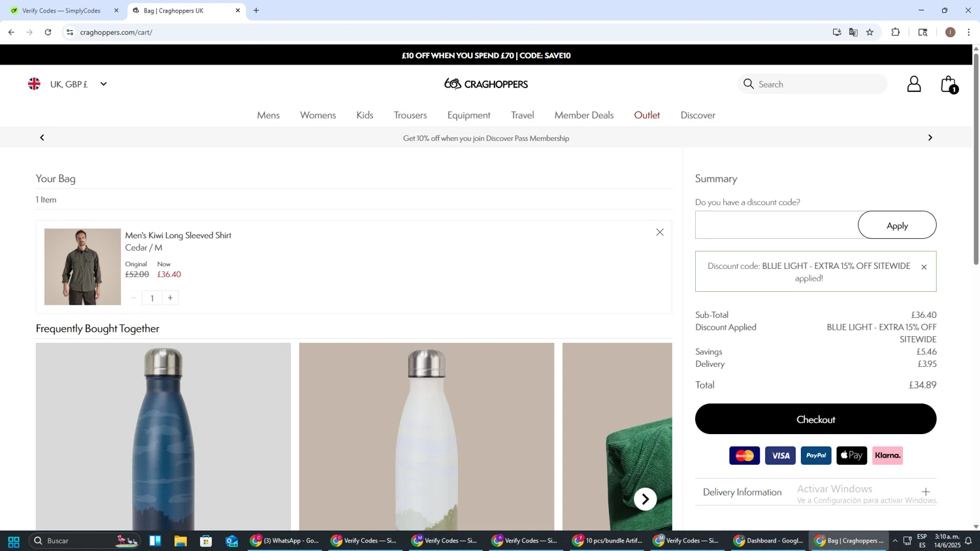Click the taskbar Buscar search box
This screenshot has width=980, height=551.
pos(84,541)
